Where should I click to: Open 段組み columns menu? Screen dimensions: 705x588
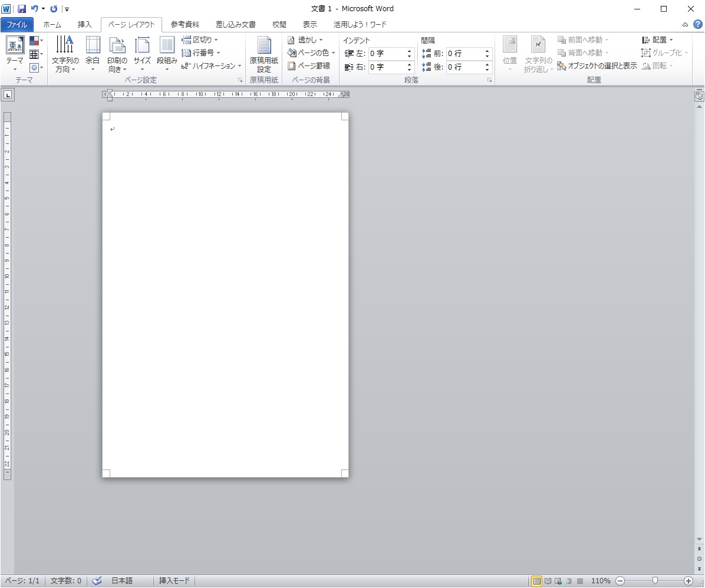[x=167, y=54]
